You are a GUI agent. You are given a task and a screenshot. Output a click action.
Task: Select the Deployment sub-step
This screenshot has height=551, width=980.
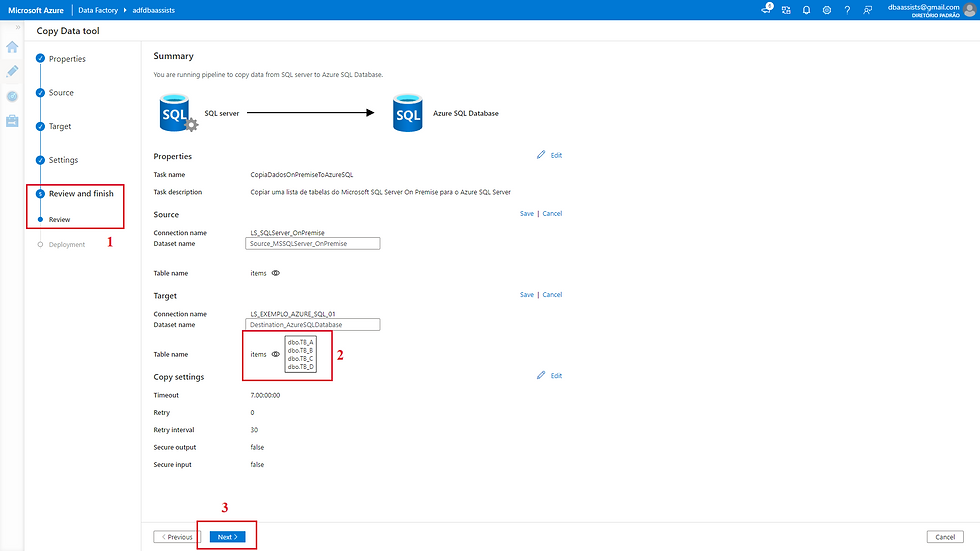[66, 244]
